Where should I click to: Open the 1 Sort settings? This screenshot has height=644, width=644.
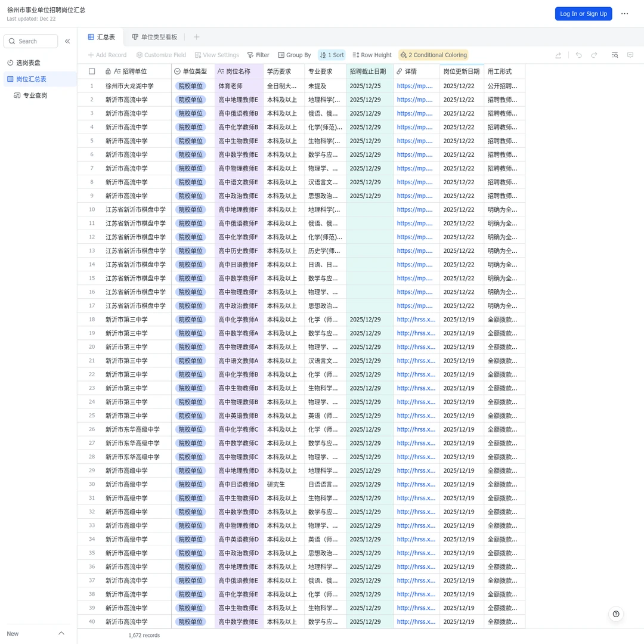coord(332,55)
